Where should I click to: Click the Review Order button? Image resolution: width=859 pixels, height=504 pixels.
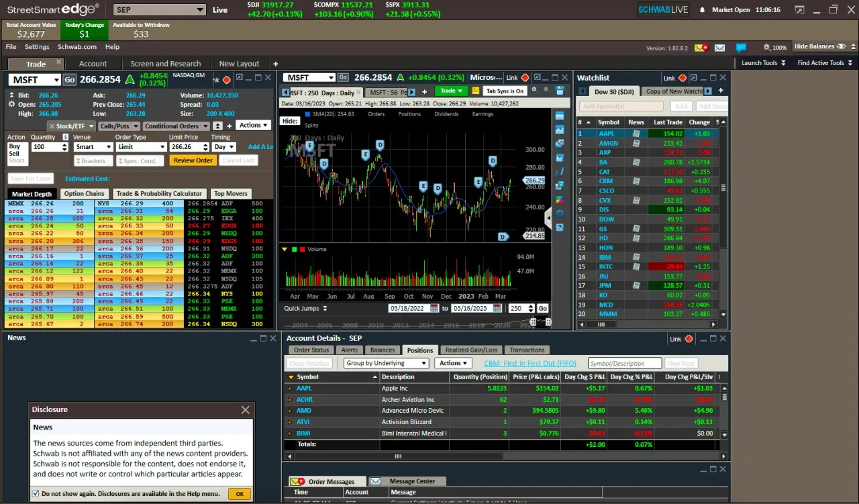tap(193, 160)
